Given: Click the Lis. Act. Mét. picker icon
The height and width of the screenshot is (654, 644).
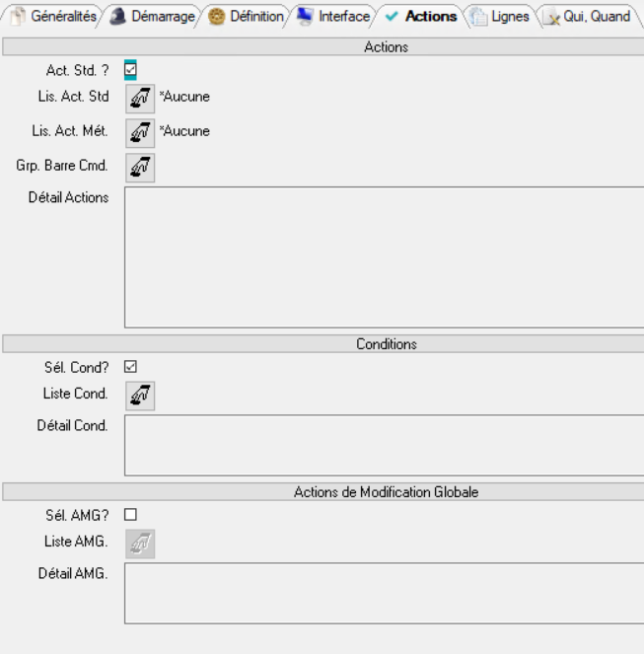Looking at the screenshot, I should point(140,131).
